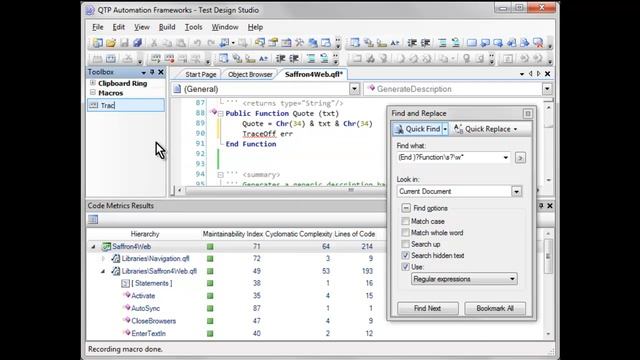Click the Copy toolbar icon
Screen dimensions: 640x360
click(x=167, y=43)
